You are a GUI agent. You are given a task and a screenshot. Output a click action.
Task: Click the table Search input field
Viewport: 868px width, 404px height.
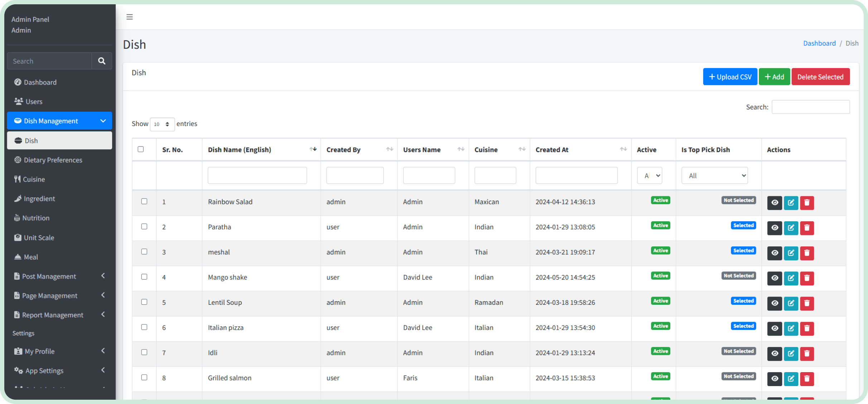(810, 107)
